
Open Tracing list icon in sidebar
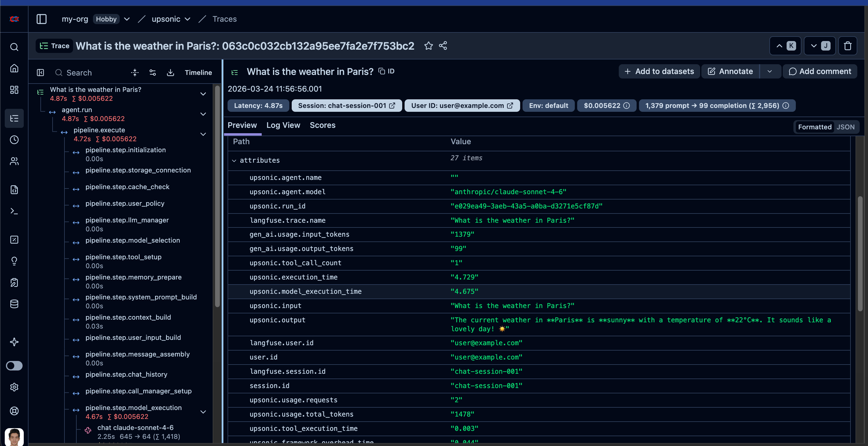point(14,118)
